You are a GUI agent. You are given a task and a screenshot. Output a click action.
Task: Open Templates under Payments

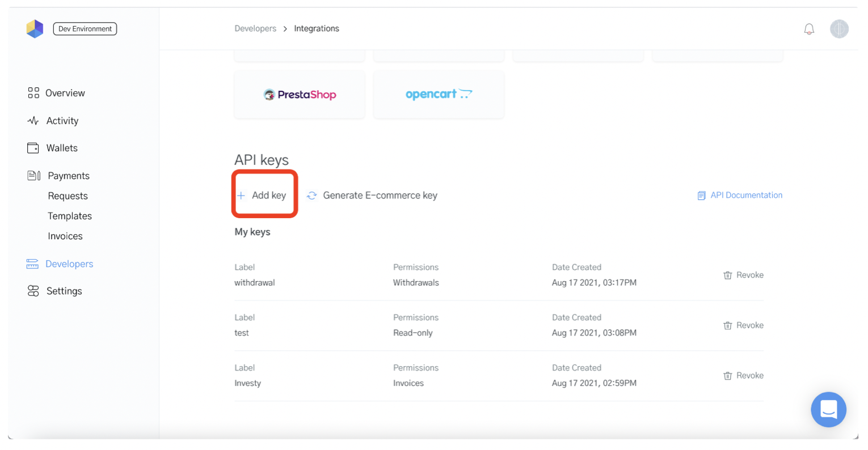click(x=70, y=216)
